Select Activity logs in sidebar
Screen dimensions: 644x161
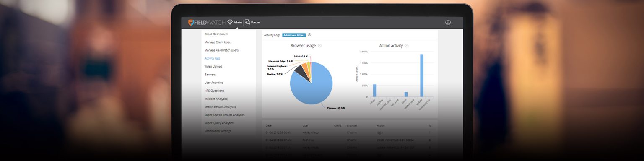click(x=212, y=58)
